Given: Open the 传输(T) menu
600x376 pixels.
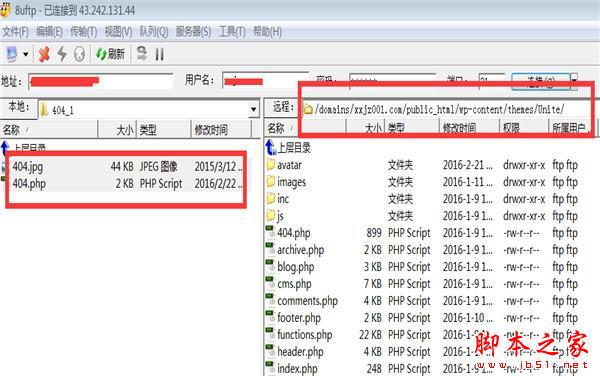Looking at the screenshot, I should coord(83,31).
